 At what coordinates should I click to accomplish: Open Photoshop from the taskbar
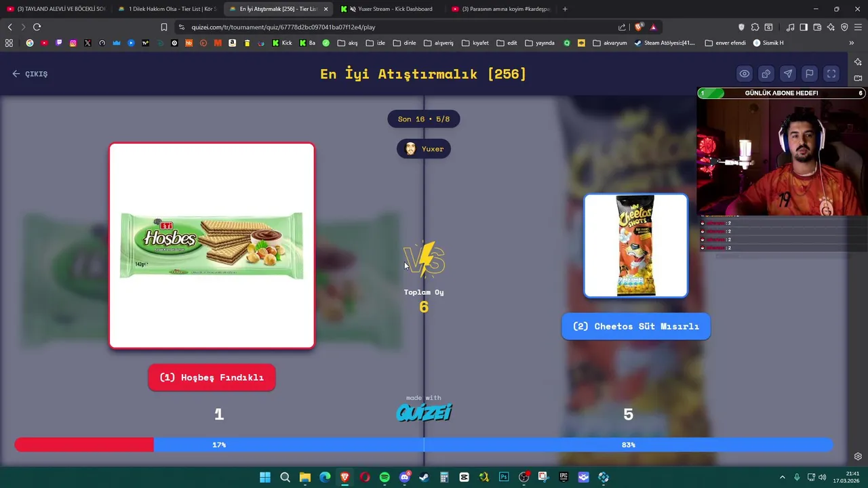504,477
